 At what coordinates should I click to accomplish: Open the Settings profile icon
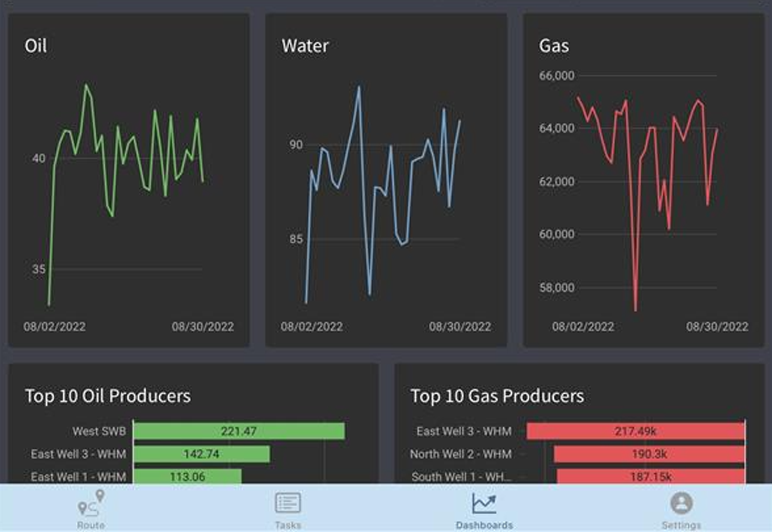click(x=681, y=503)
